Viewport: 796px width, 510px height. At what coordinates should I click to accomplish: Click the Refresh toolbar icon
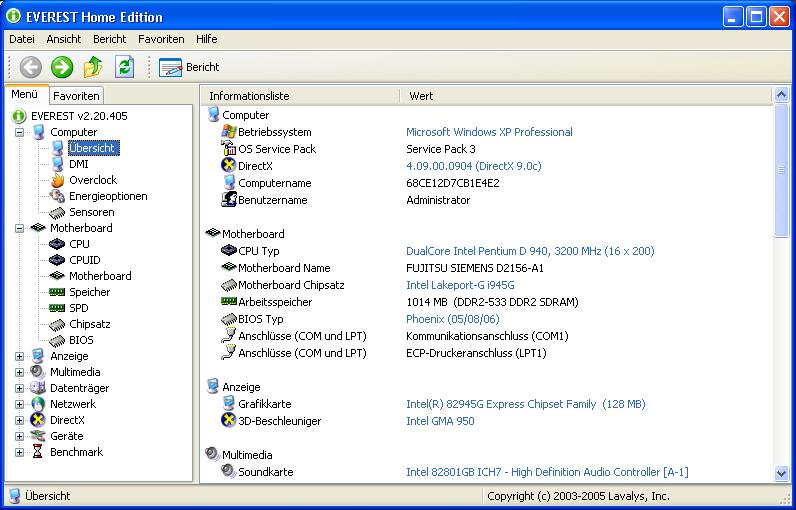coord(124,67)
